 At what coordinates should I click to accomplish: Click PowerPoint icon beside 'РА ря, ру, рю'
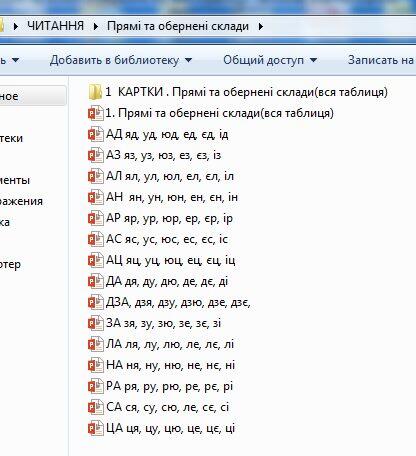pos(96,386)
